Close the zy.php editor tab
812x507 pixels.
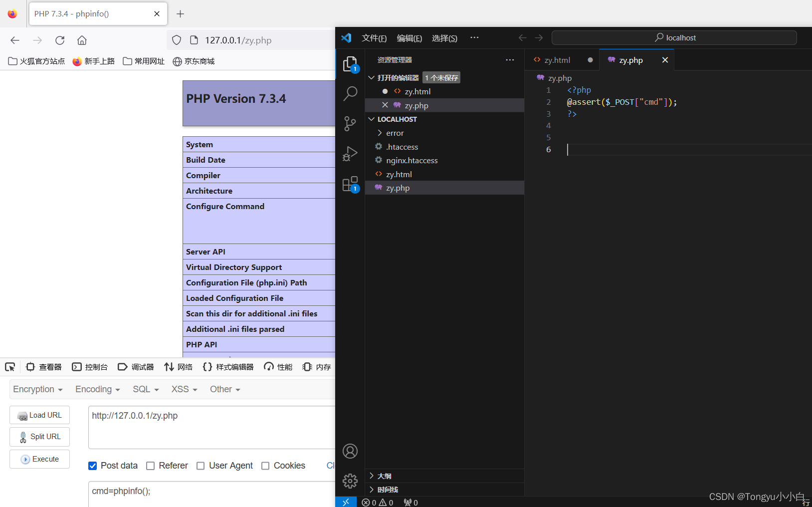pyautogui.click(x=665, y=60)
